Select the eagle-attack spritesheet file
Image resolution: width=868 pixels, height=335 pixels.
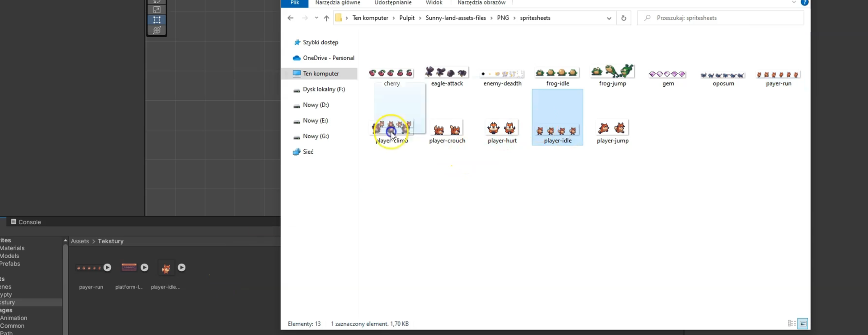(x=447, y=76)
